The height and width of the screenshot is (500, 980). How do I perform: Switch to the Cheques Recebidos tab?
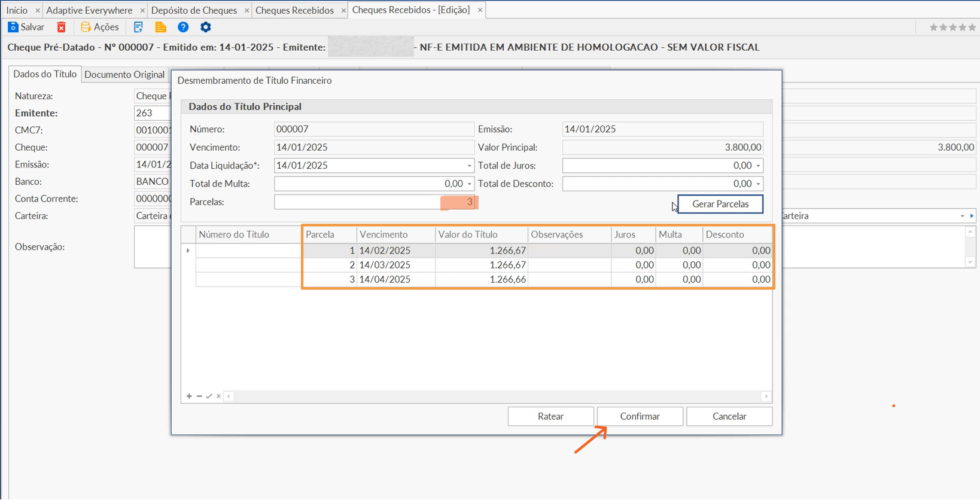coord(294,10)
